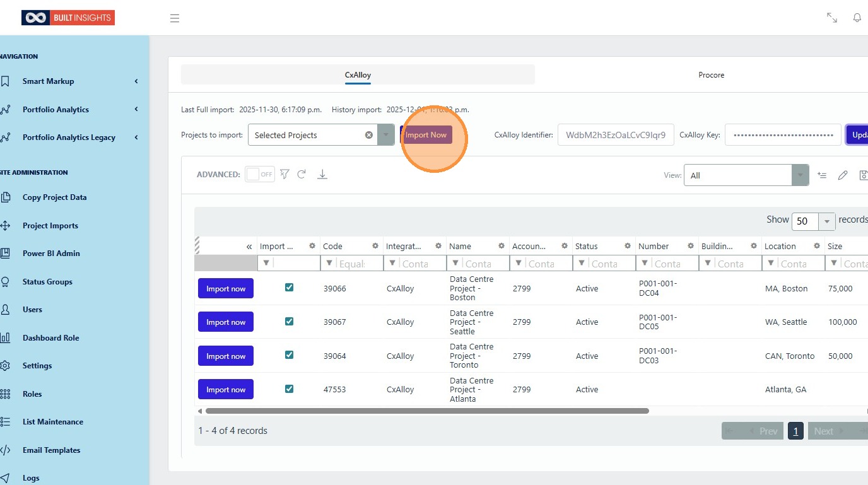
Task: Open Name column settings gear
Action: 501,246
